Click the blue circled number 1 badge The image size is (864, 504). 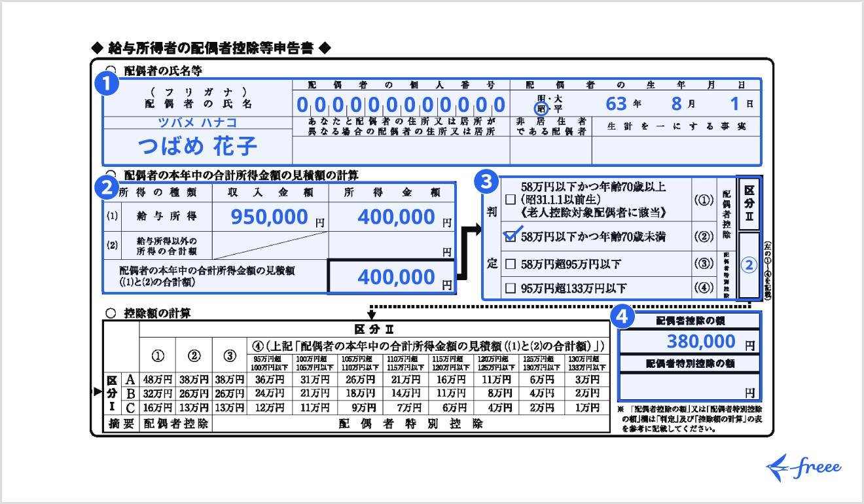coord(107,84)
